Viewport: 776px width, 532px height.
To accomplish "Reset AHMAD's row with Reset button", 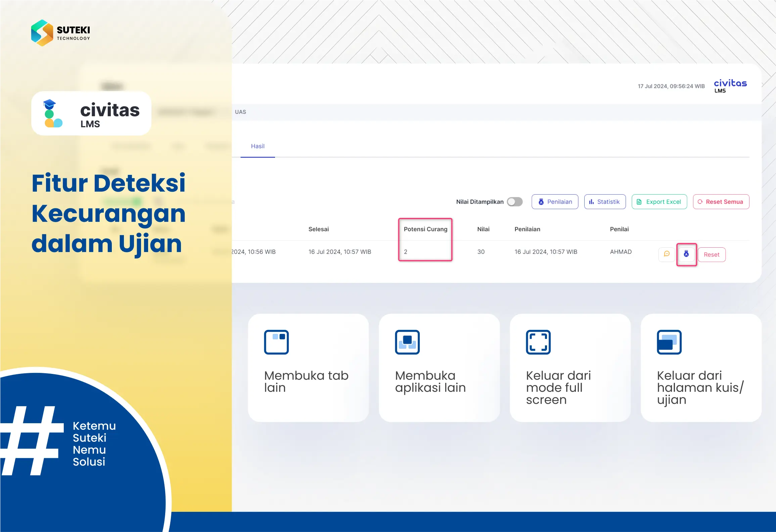I will (x=712, y=255).
